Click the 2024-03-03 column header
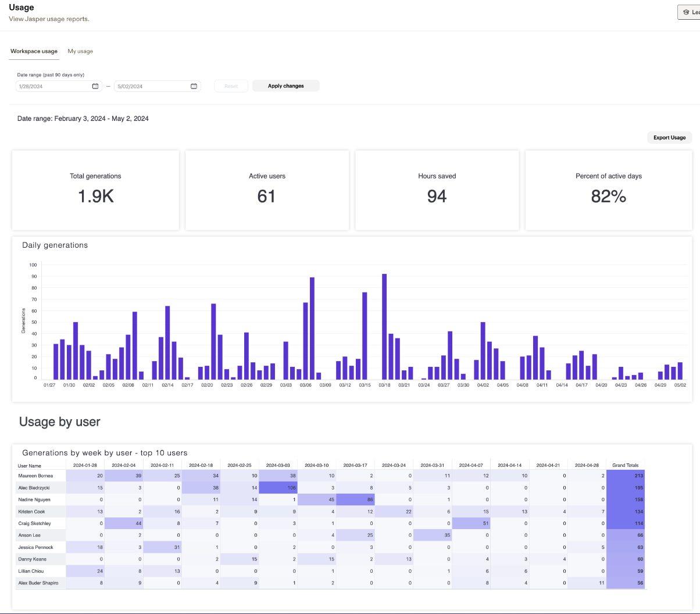 [x=278, y=465]
